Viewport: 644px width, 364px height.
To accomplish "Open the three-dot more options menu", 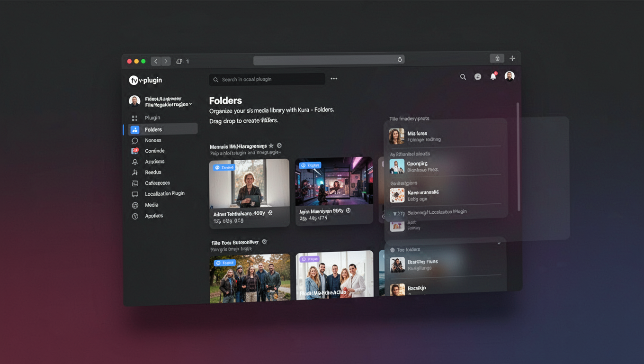I will coord(334,79).
